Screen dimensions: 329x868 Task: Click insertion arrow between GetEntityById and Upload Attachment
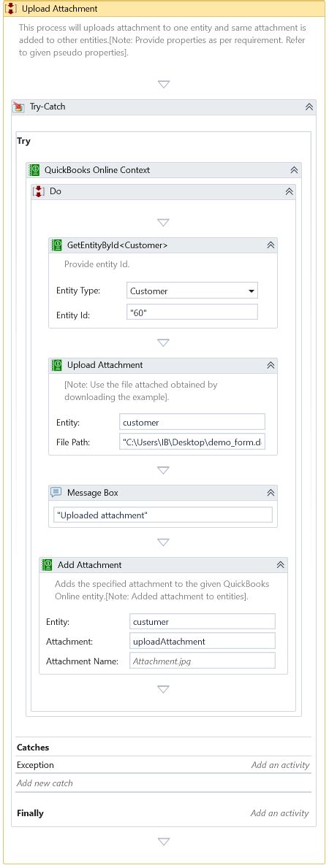pyautogui.click(x=163, y=342)
